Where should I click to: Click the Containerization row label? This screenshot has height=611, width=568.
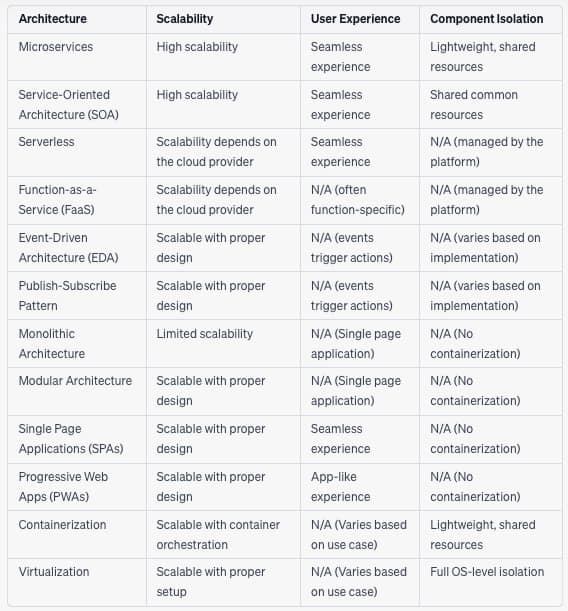62,524
